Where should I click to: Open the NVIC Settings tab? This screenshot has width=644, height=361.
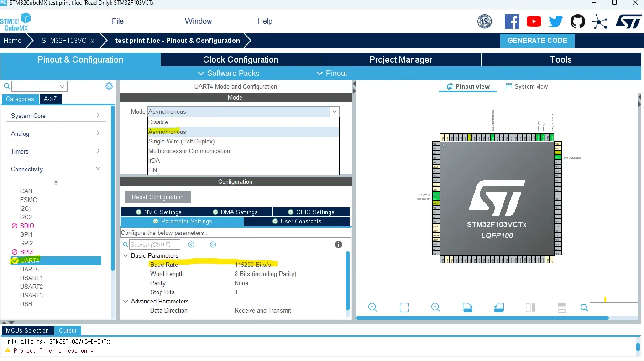[x=159, y=212]
